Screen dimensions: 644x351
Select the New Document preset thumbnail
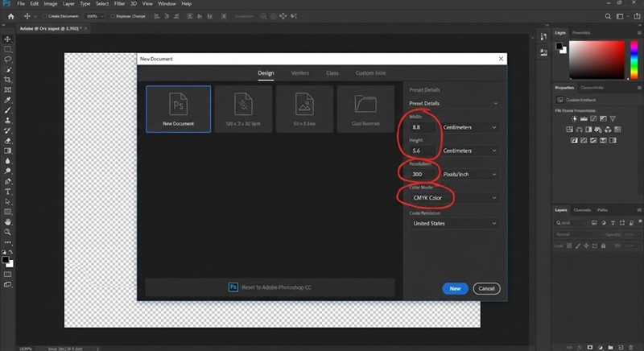coord(178,109)
